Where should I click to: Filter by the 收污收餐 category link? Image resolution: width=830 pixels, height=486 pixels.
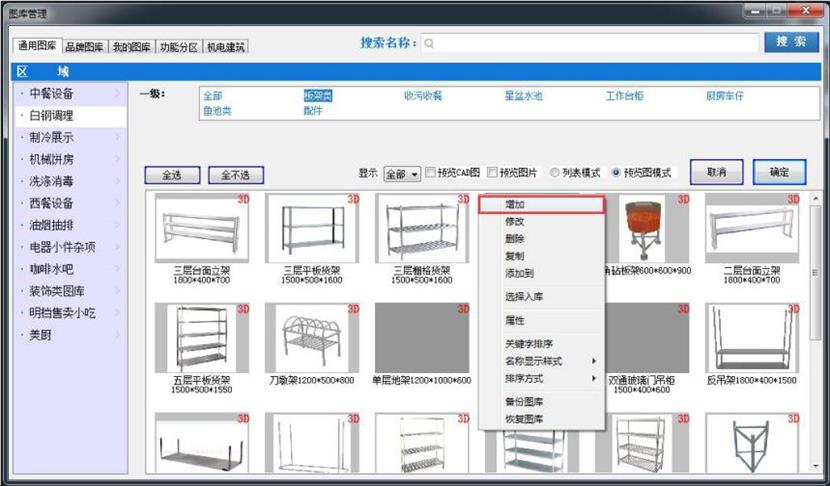pos(423,96)
